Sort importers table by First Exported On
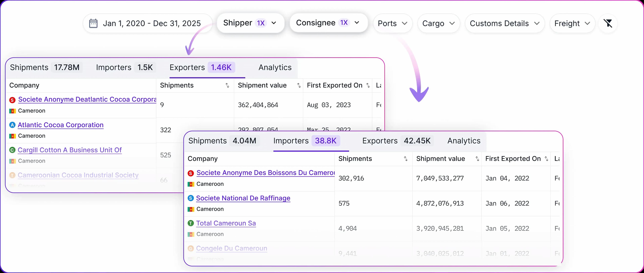The width and height of the screenshot is (644, 273). [546, 159]
